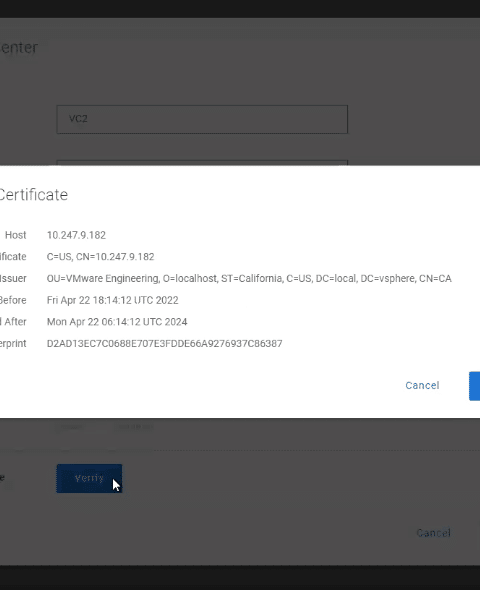
Task: Select date Fri Apr 22 18:14:12 UTC 2022
Action: (112, 300)
